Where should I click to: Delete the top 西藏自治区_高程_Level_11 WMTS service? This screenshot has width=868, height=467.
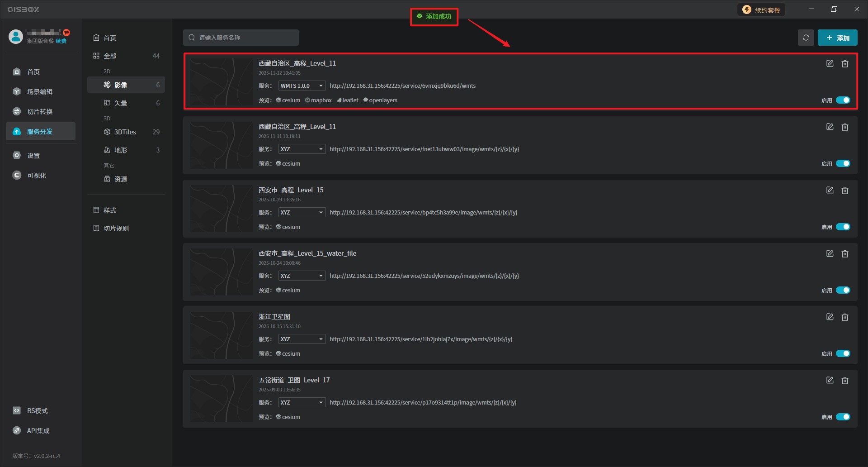(844, 64)
